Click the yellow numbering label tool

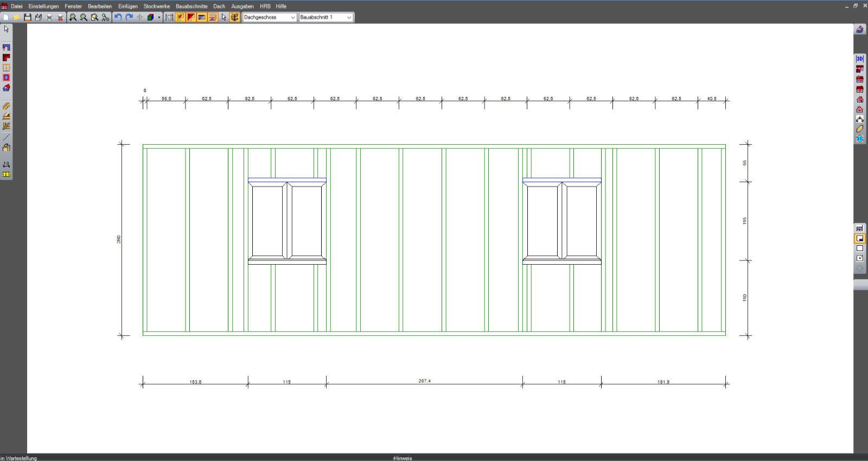coord(7,175)
